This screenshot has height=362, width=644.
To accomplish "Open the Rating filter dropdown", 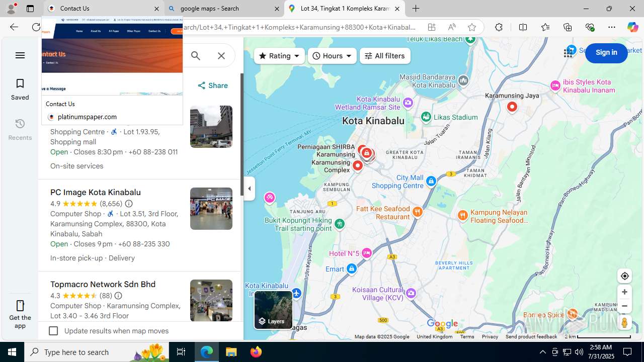I will pos(279,56).
